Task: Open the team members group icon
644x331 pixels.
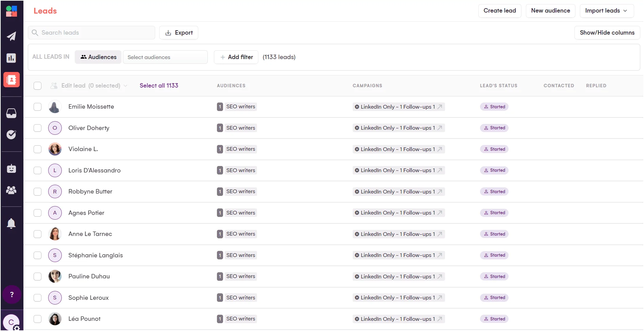Action: (x=12, y=190)
